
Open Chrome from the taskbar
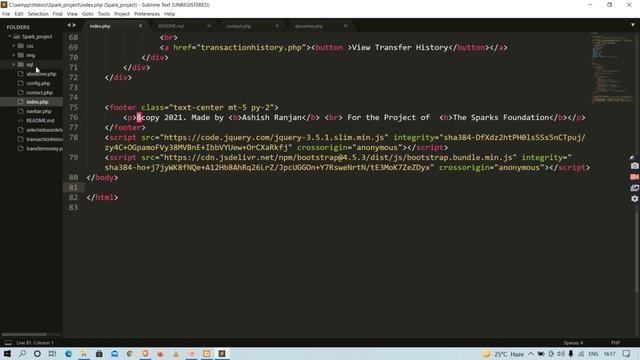(x=130, y=353)
